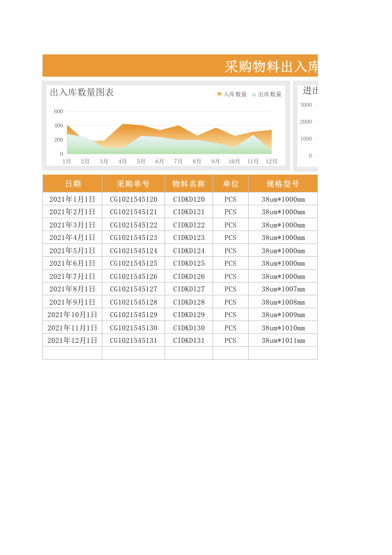Select order number CG1021545124
Image resolution: width=392 pixels, height=555 pixels.
[133, 251]
